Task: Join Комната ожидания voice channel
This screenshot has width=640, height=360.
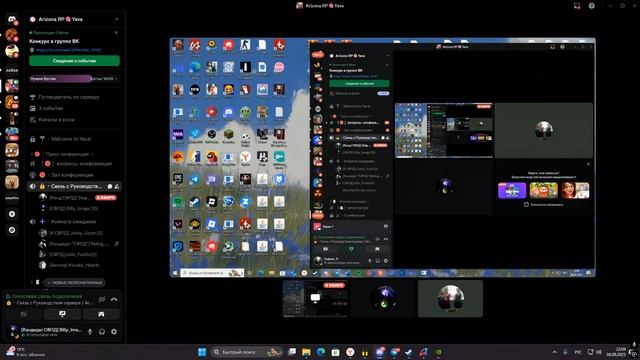Action: 73,222
